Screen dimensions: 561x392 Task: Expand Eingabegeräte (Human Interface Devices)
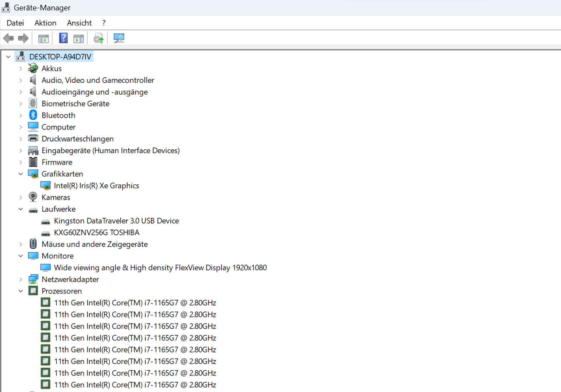click(20, 150)
